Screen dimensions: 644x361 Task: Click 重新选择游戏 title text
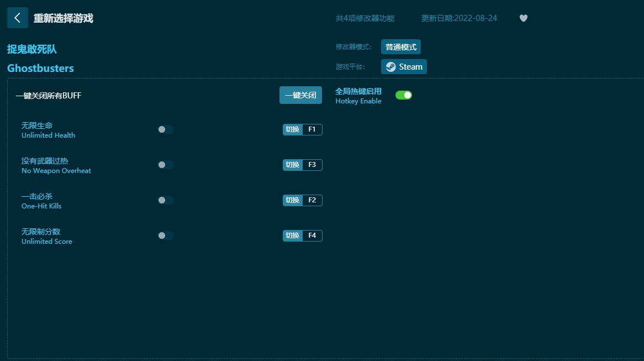pyautogui.click(x=64, y=18)
